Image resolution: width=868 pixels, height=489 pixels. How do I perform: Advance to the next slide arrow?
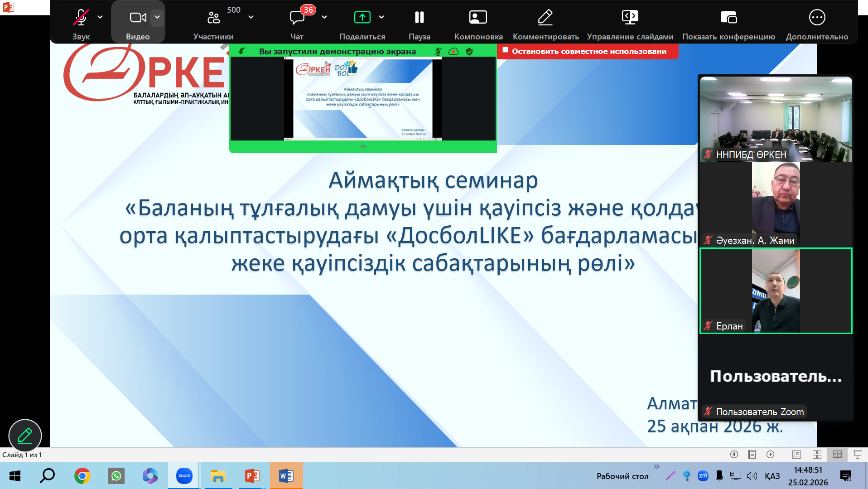(x=770, y=454)
